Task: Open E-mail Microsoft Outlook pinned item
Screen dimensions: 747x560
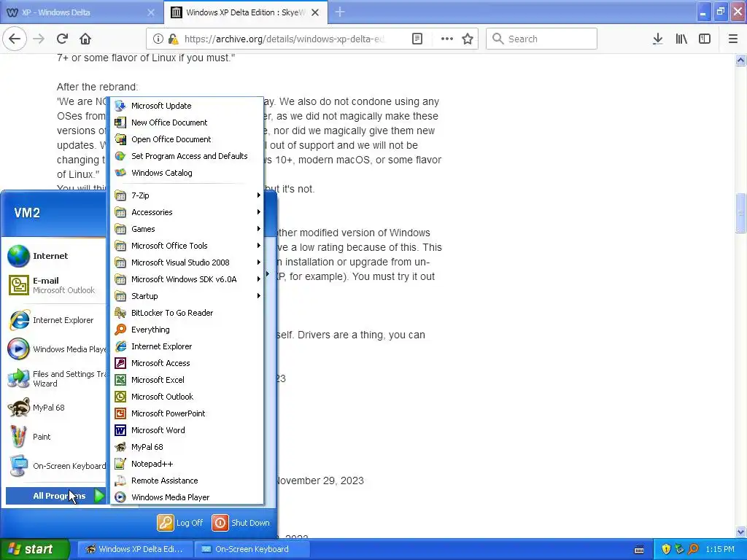Action: tap(55, 285)
